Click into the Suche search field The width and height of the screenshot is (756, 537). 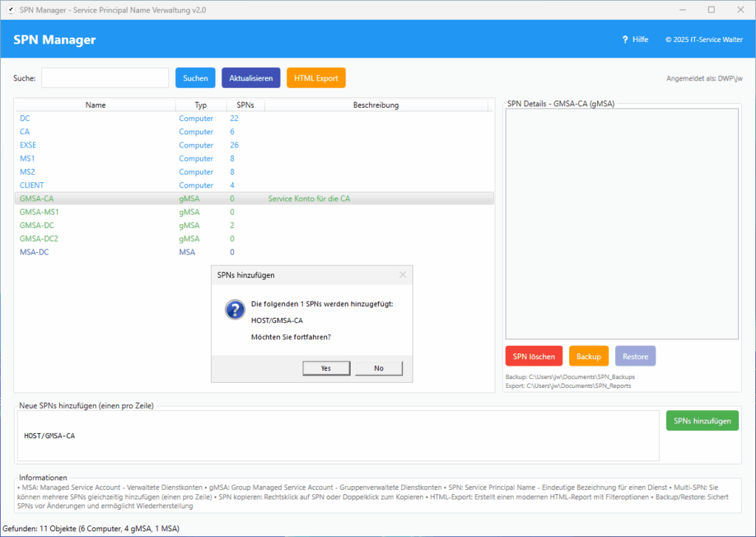coord(105,78)
